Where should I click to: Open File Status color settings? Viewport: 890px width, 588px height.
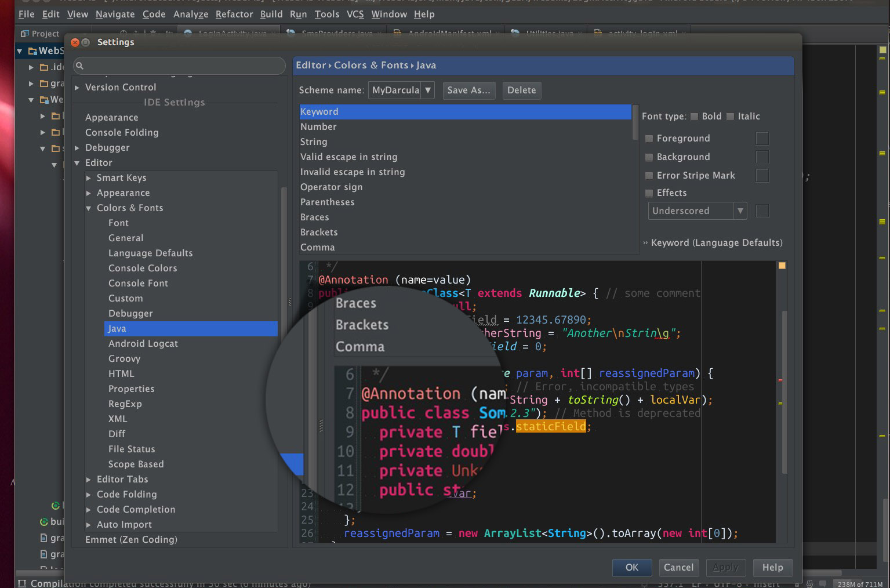click(x=132, y=449)
